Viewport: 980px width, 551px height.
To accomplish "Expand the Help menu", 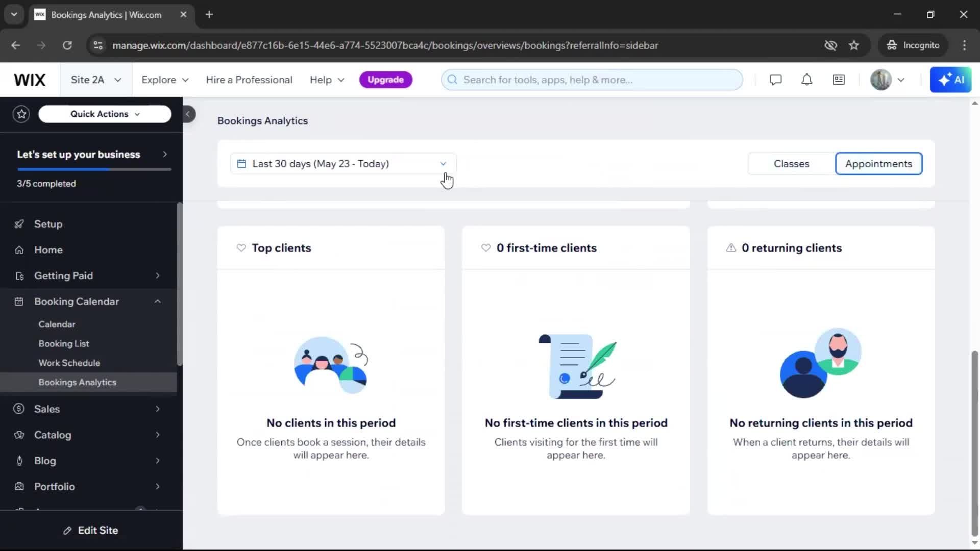I will point(327,80).
